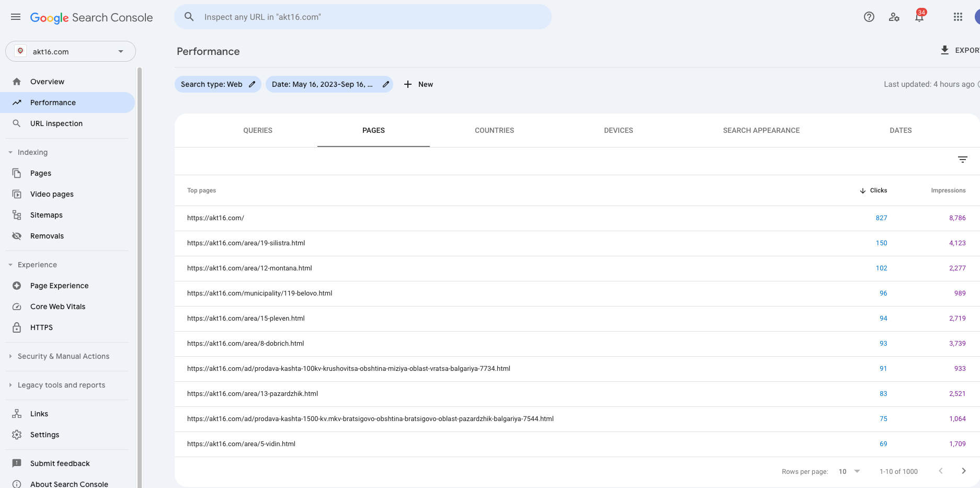The width and height of the screenshot is (980, 488).
Task: Open the notifications bell icon
Action: (919, 17)
